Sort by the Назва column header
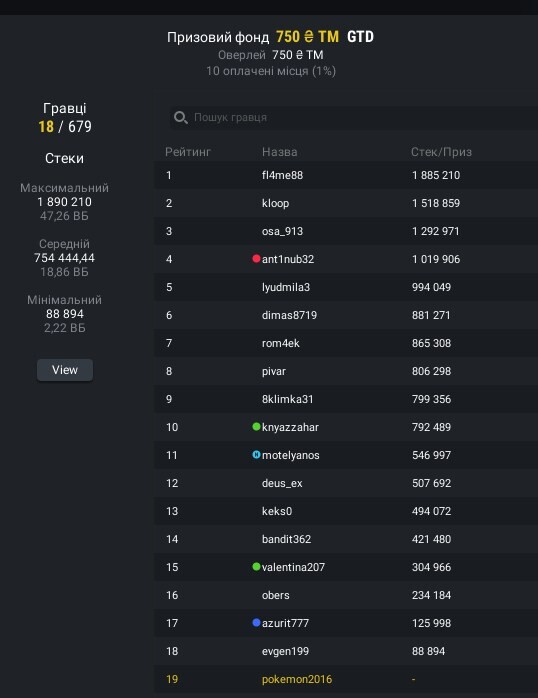Viewport: 538px width, 698px height. (279, 152)
